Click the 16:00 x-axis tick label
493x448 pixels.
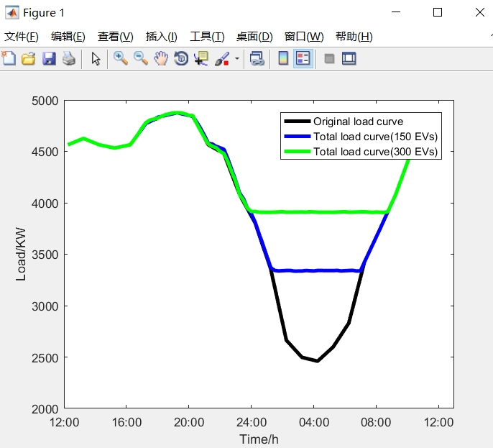(x=126, y=422)
